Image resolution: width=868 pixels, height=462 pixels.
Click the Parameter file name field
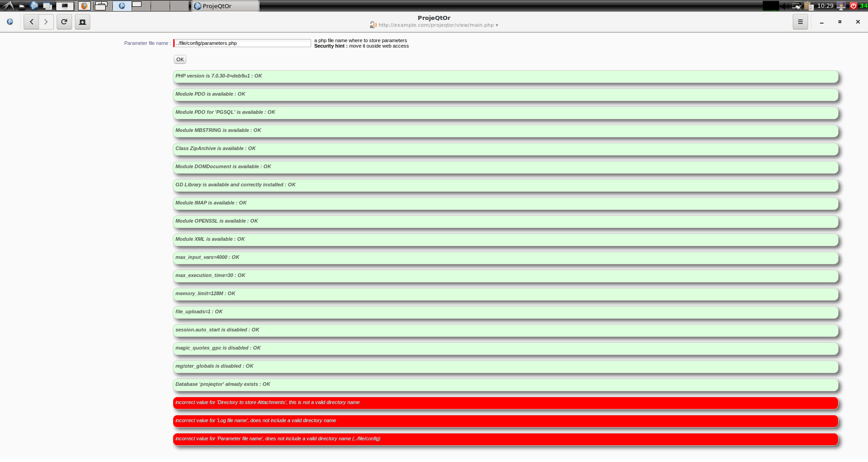pyautogui.click(x=242, y=43)
